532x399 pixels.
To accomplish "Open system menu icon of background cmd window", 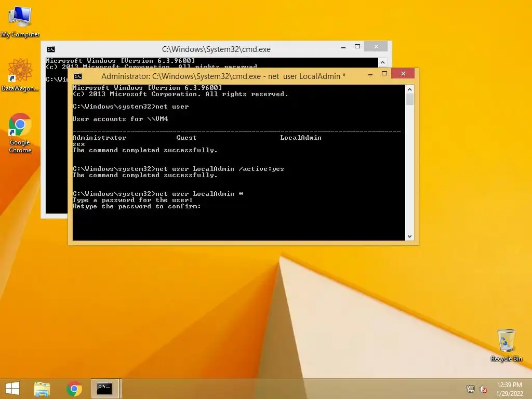I will (x=51, y=49).
